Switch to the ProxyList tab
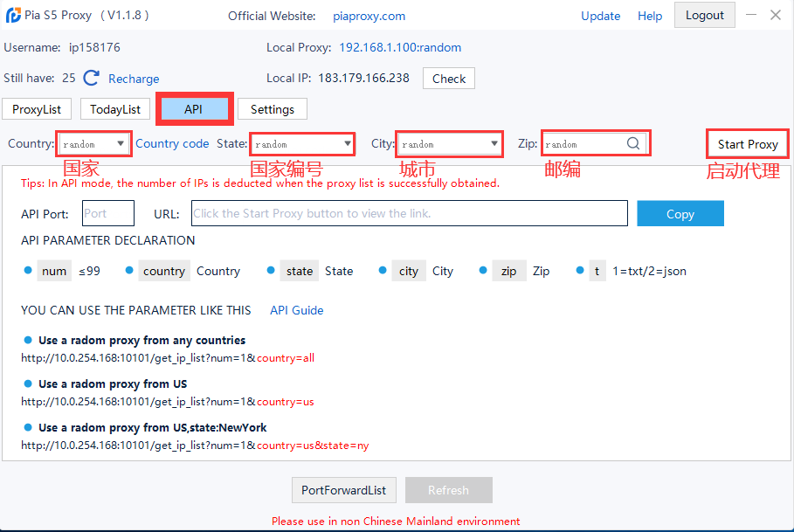794x532 pixels. [37, 109]
